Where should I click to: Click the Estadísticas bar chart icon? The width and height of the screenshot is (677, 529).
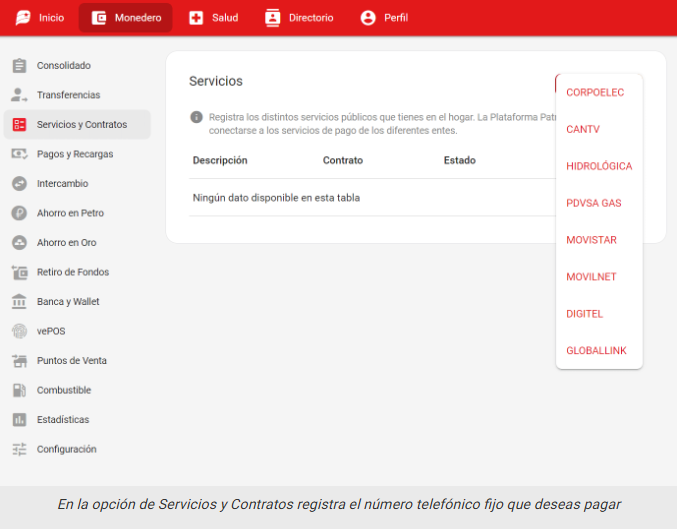(x=19, y=420)
